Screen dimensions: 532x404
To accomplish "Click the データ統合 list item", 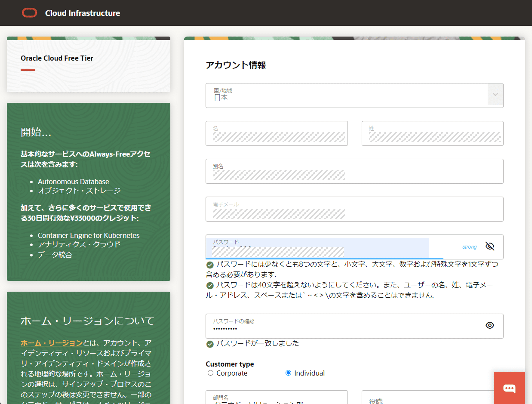I will [55, 254].
